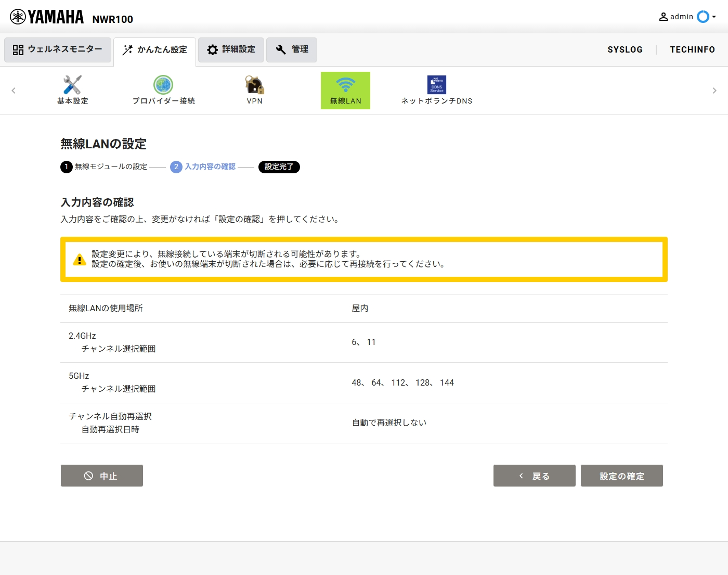Screen dimensions: 728x575
Task: Click the admin user icon
Action: (x=664, y=17)
